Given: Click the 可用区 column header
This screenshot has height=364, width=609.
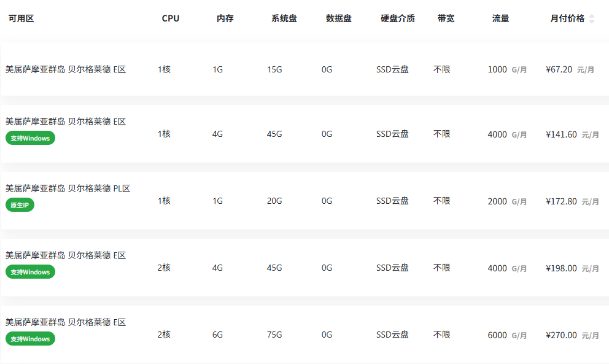Looking at the screenshot, I should tap(21, 18).
